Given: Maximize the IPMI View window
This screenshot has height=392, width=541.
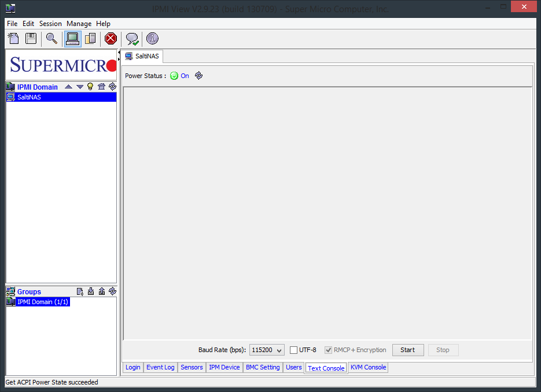Looking at the screenshot, I should tap(503, 7).
